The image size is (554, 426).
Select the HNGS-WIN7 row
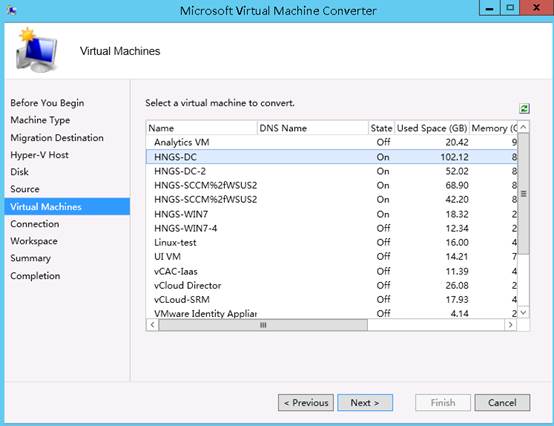pyautogui.click(x=332, y=214)
